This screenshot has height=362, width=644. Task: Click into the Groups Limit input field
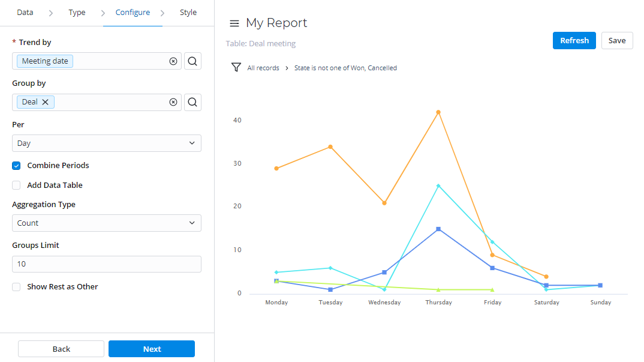click(106, 264)
